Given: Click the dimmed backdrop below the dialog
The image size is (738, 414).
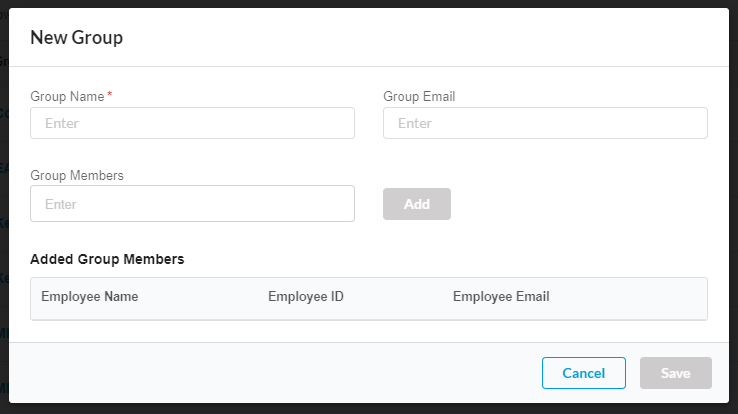Looking at the screenshot, I should (369, 408).
